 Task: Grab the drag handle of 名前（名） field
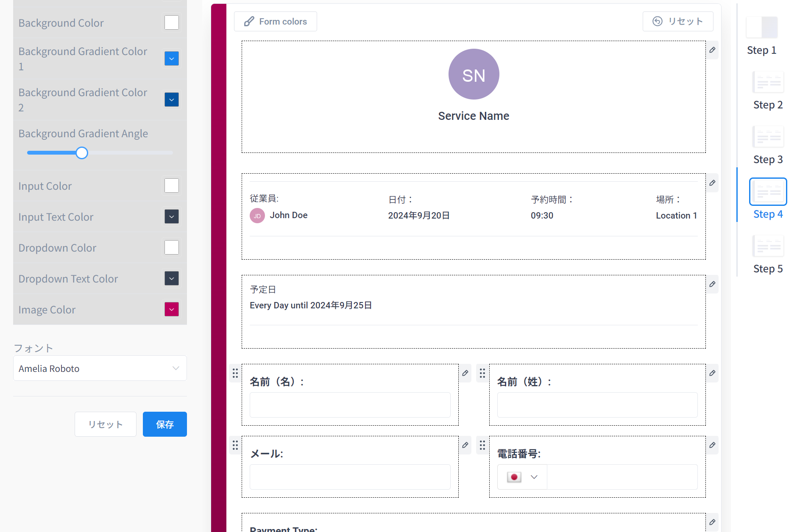(235, 373)
